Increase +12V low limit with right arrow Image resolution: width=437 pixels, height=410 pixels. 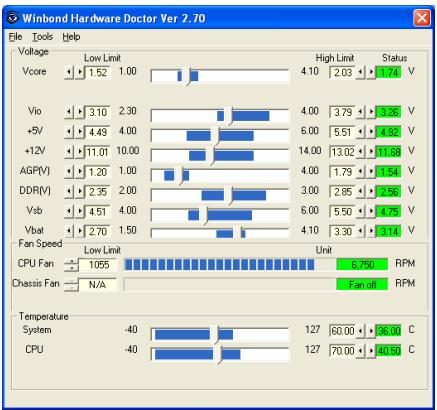coord(80,152)
